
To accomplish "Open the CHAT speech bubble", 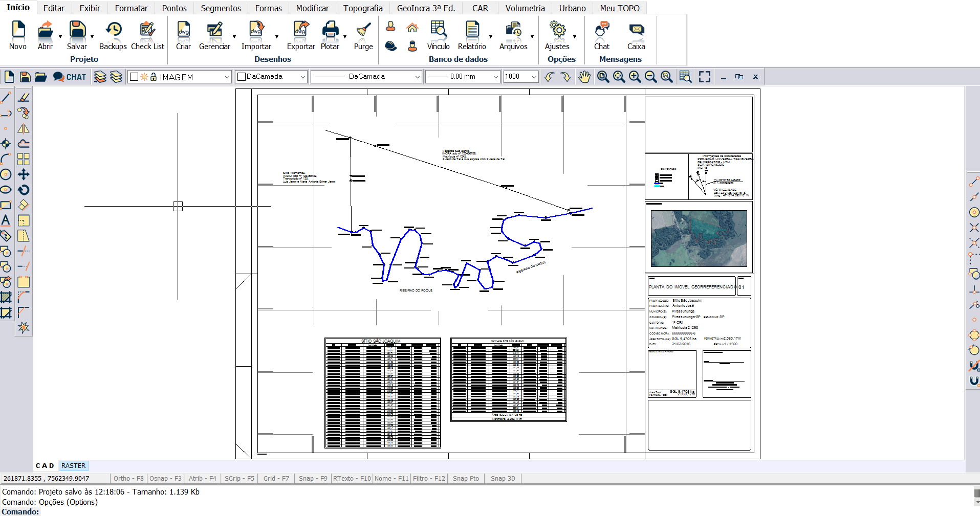I will tap(70, 77).
